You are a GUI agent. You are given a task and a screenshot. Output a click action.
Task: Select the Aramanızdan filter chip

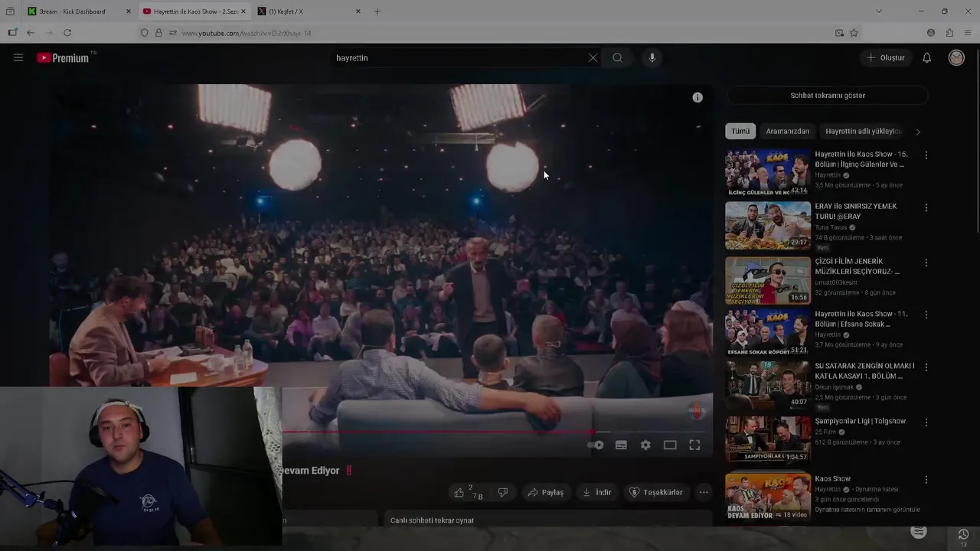pos(787,131)
